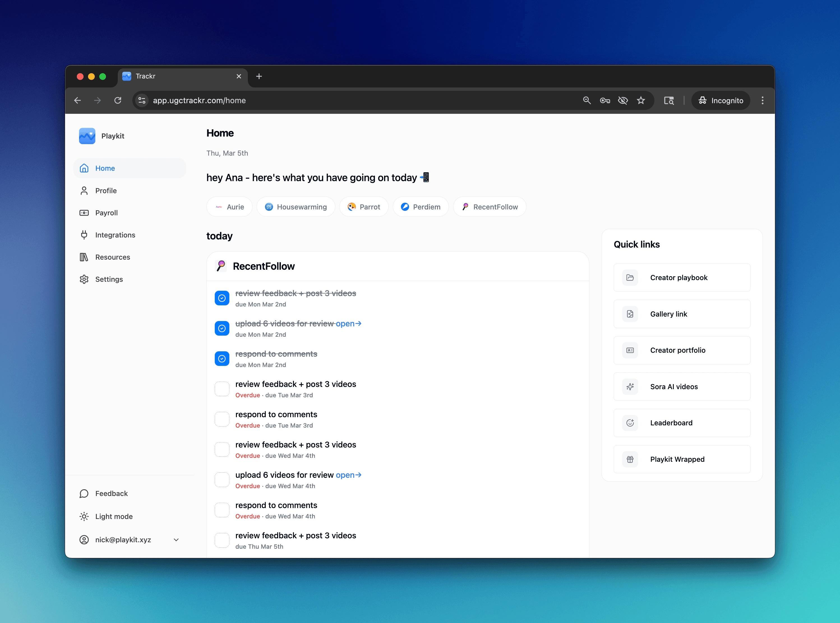Open the site information control beside the URL
This screenshot has height=623, width=840.
click(x=142, y=100)
